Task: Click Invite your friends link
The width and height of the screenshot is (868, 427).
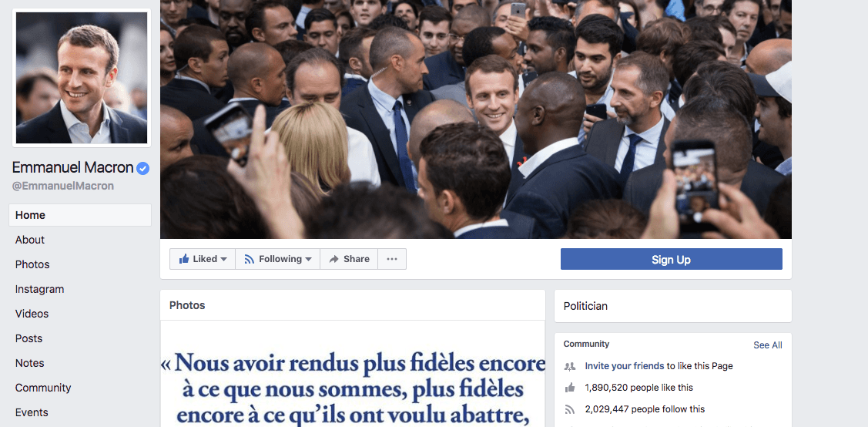Action: click(625, 365)
